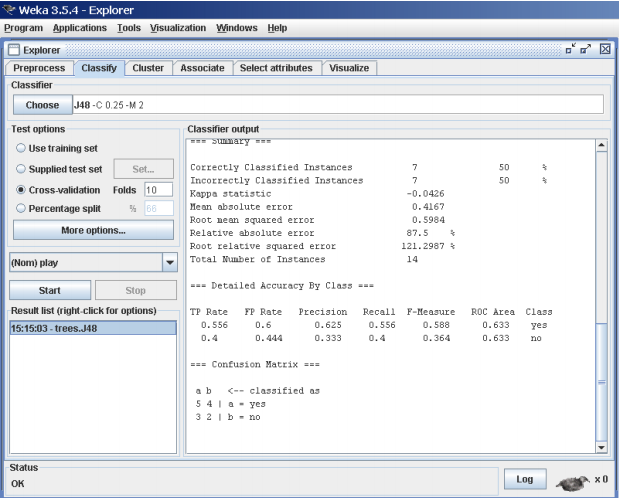Click the Correctly Classified Instances line
The height and width of the screenshot is (498, 619).
point(369,167)
